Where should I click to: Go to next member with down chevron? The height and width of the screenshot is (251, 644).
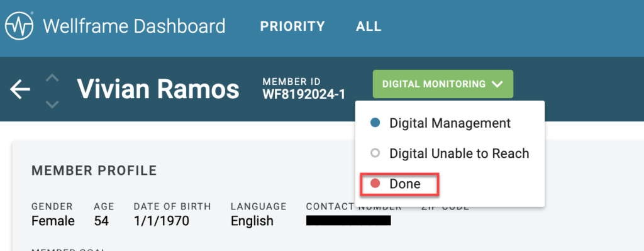pyautogui.click(x=52, y=104)
